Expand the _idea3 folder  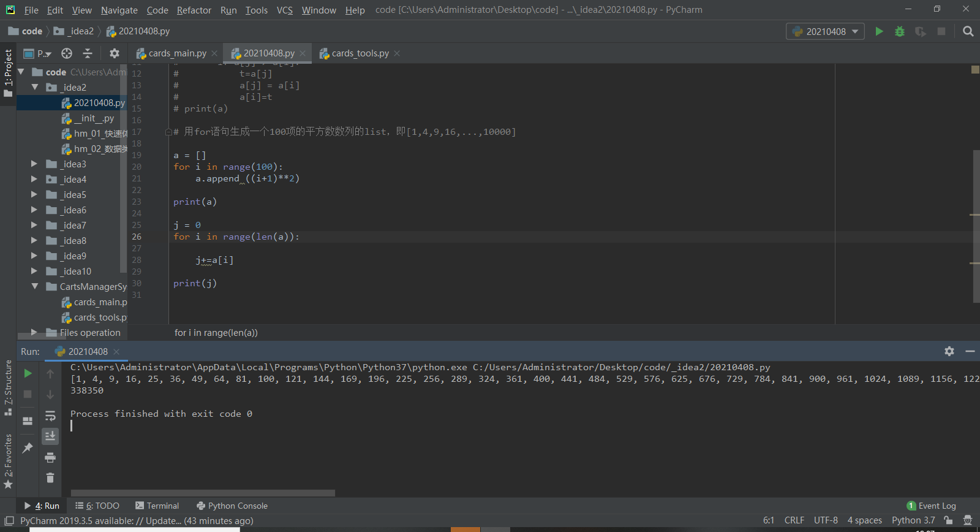coord(34,164)
